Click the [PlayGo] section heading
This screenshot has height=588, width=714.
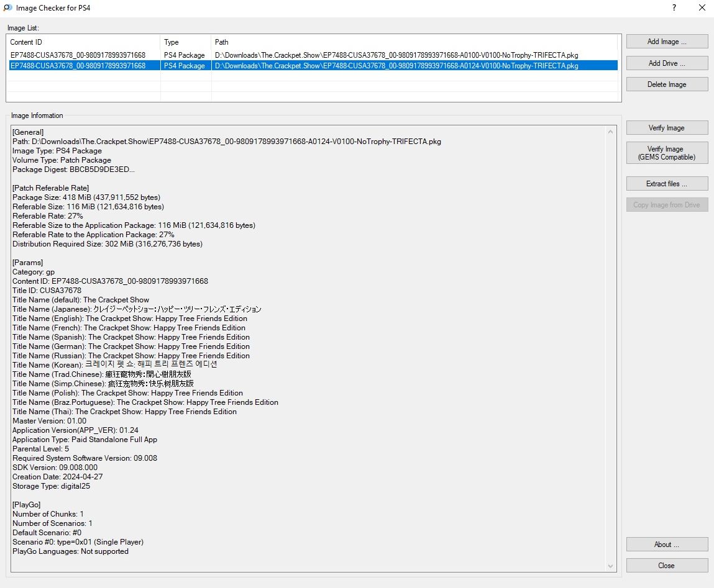tap(27, 505)
